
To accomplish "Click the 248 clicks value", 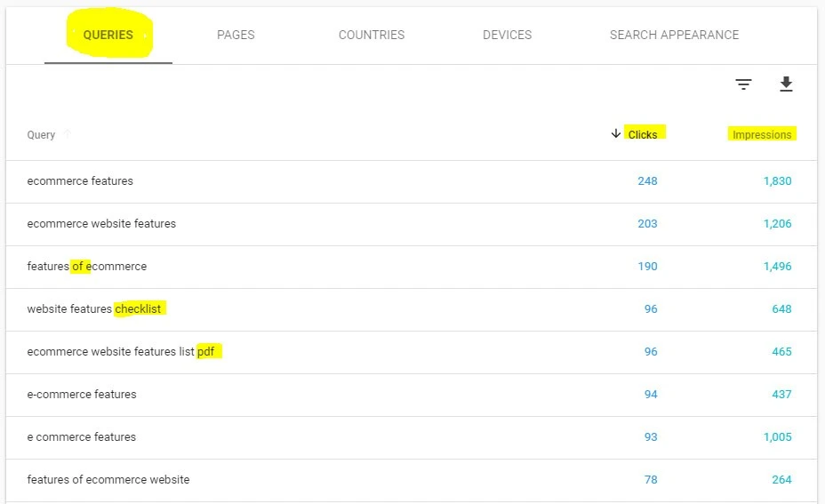I will 647,181.
